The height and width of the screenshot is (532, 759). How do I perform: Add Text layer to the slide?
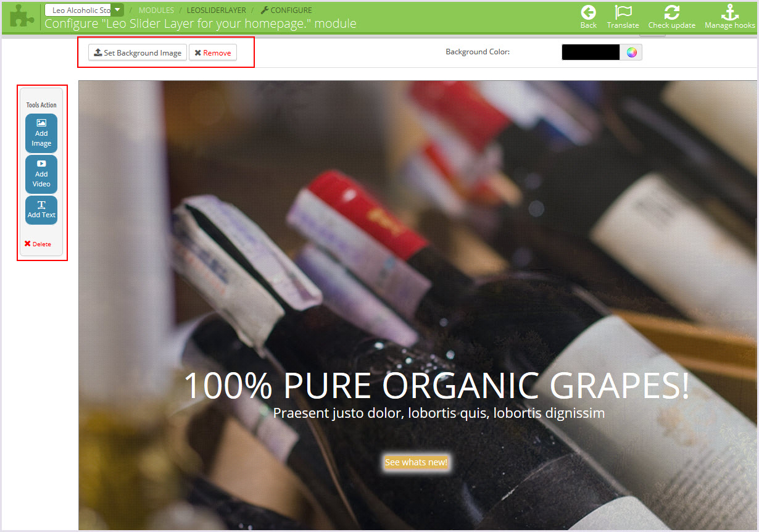(41, 210)
